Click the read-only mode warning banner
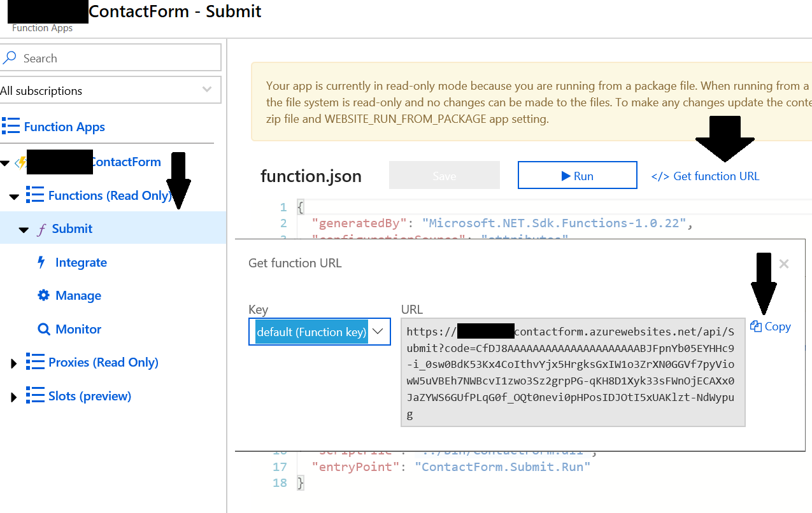 pos(532,102)
